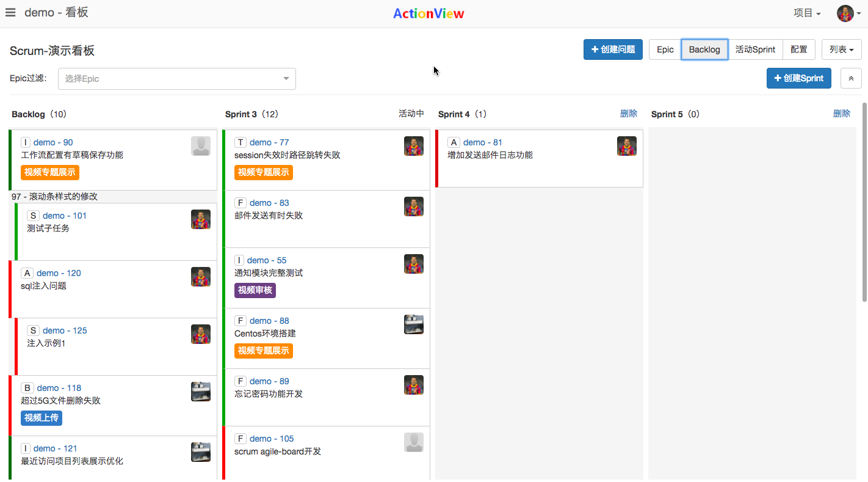868x482 pixels.
Task: Click the I type icon on demo - 121
Action: [26, 448]
